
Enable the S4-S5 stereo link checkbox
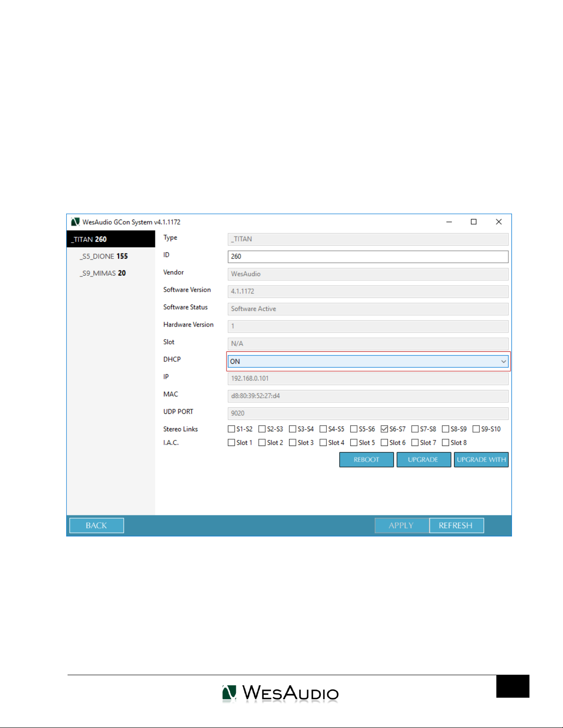tap(323, 429)
